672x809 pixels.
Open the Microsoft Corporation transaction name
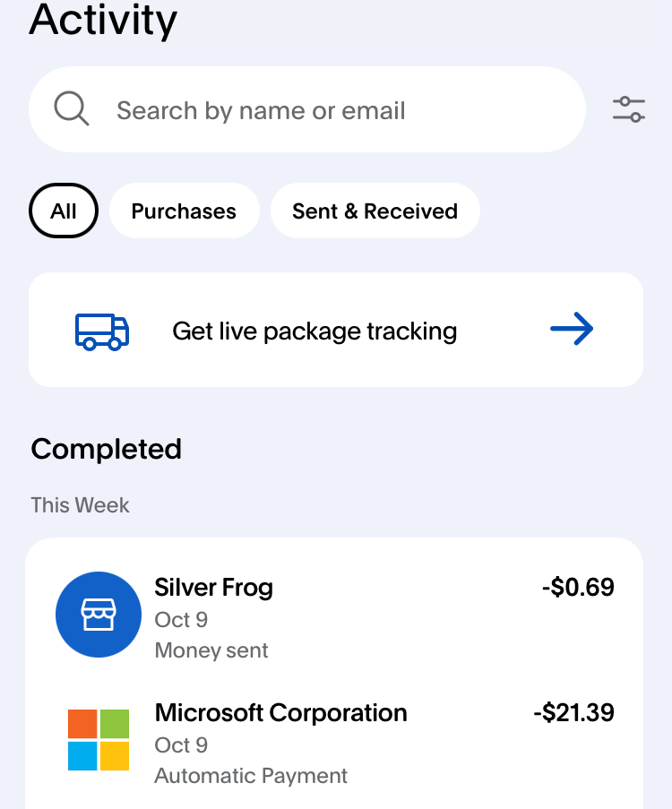(280, 713)
